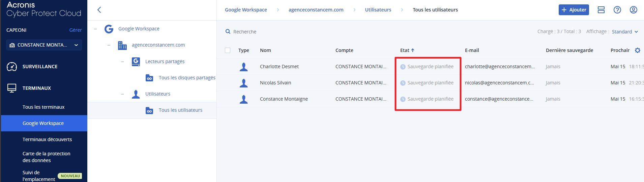The height and width of the screenshot is (182, 644).
Task: Click Nicolas Silvain's user type icon
Action: pyautogui.click(x=244, y=83)
